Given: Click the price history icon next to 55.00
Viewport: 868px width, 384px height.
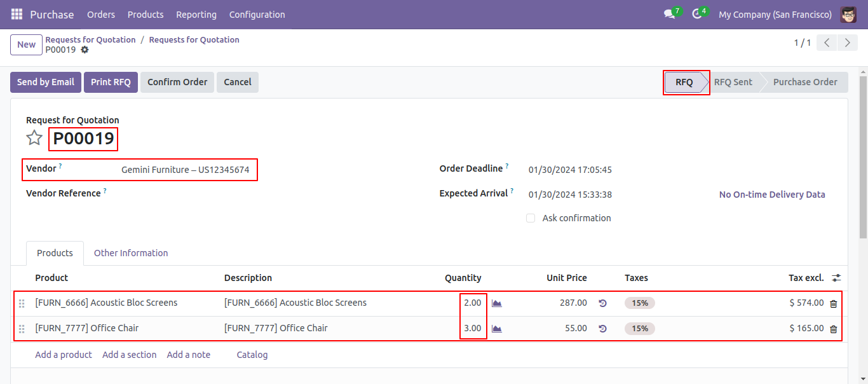Looking at the screenshot, I should 602,329.
